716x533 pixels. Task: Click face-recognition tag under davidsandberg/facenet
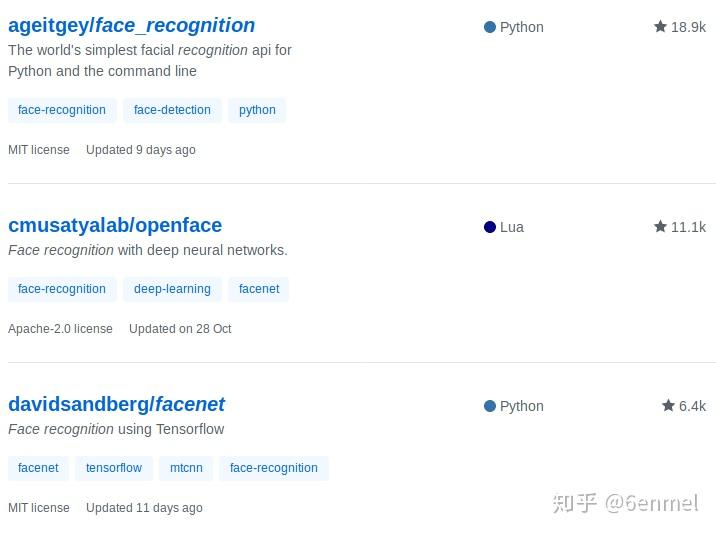pyautogui.click(x=274, y=468)
